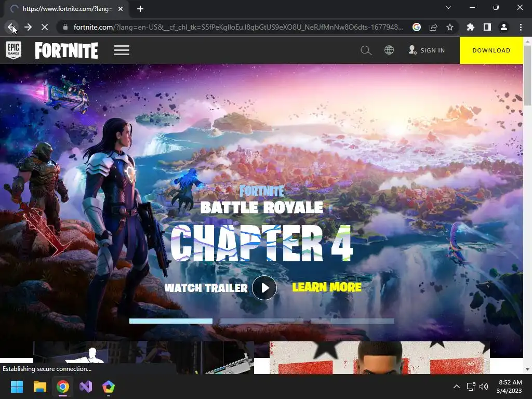Open the site search magnifier
This screenshot has width=532, height=399.
pyautogui.click(x=366, y=50)
